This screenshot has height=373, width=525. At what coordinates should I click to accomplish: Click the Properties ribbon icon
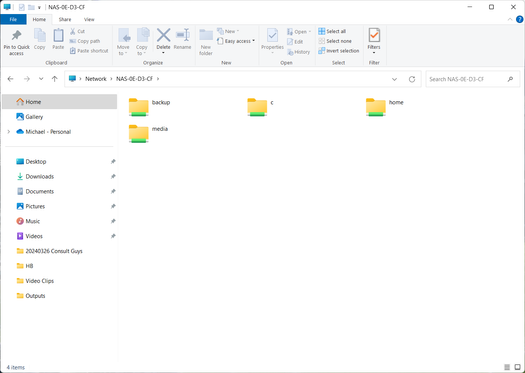272,35
